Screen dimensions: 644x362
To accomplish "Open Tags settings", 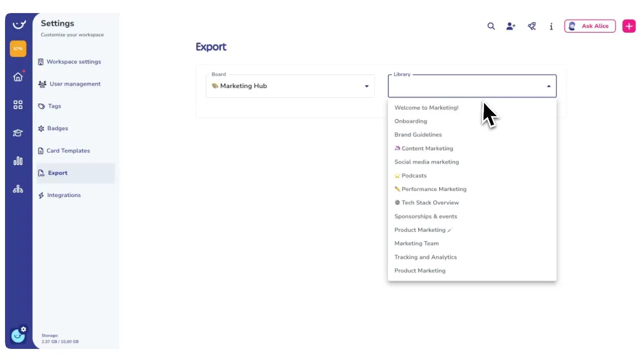I will (75, 106).
